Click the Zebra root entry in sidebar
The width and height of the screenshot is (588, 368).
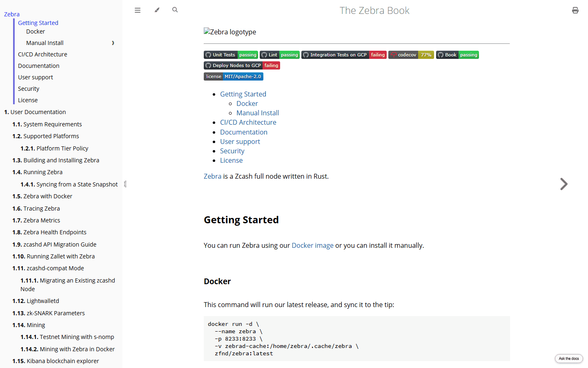12,14
